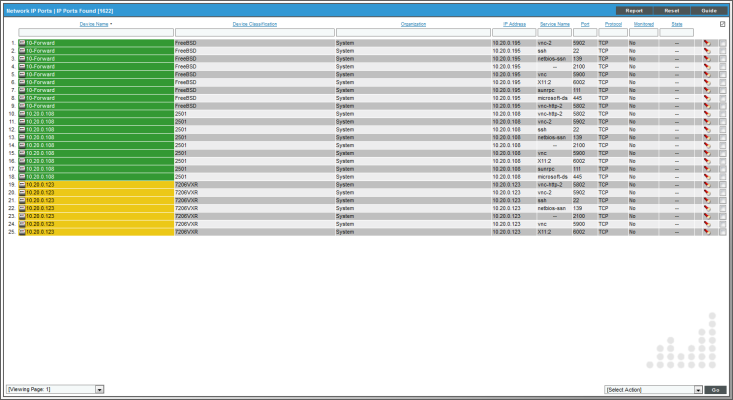Sort by Device Name column header
The height and width of the screenshot is (400, 733).
[94, 24]
